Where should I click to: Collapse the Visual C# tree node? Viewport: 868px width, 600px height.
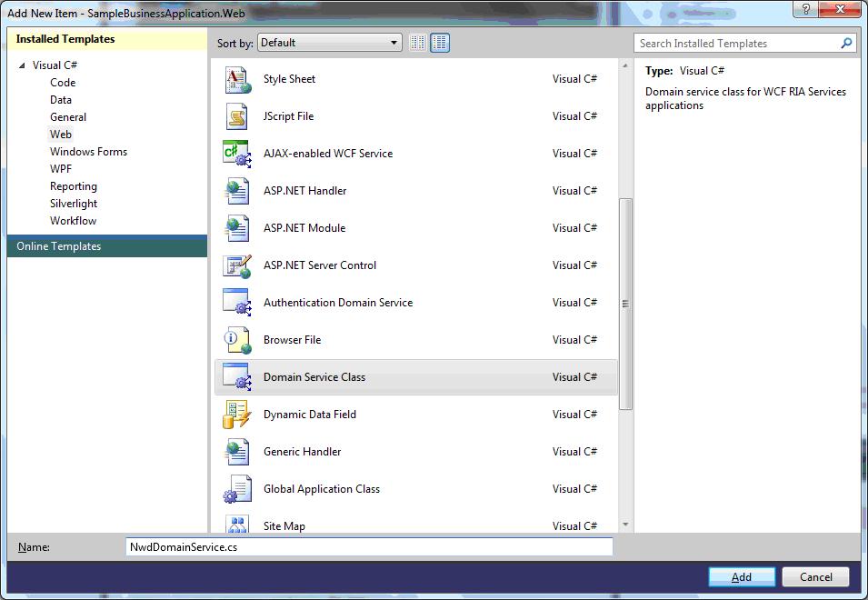[x=22, y=65]
